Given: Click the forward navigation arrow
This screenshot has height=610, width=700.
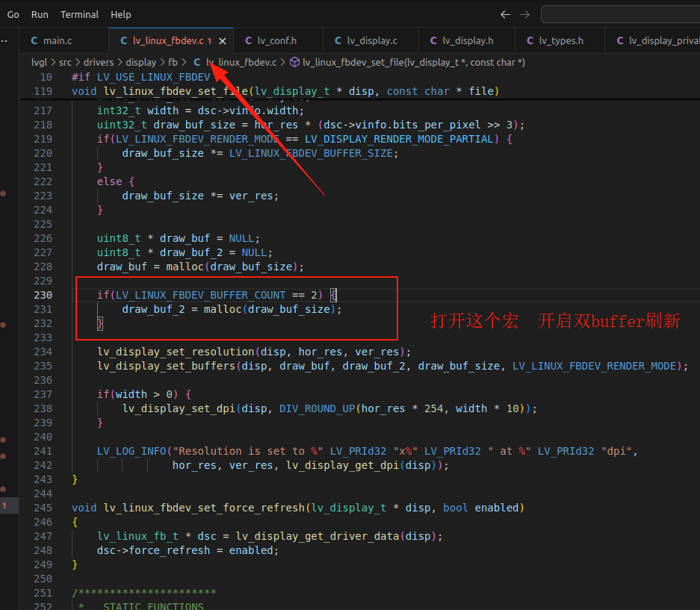Looking at the screenshot, I should (523, 14).
